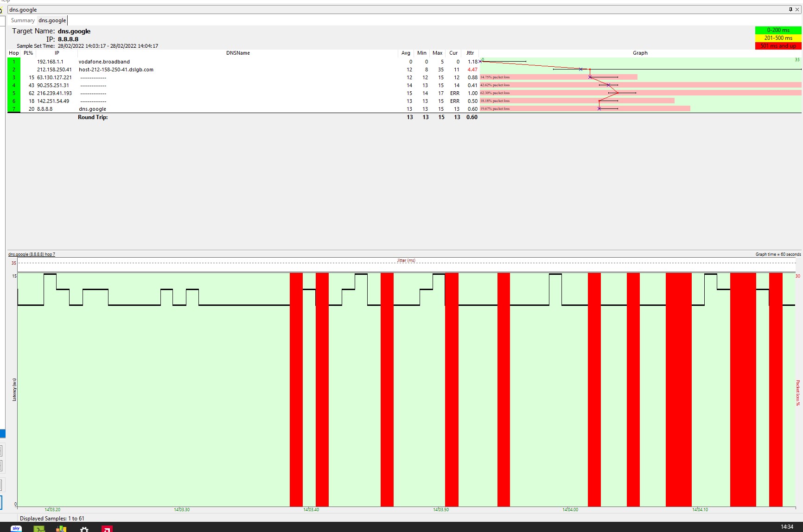
Task: Select the dns.google tab
Action: pos(52,20)
